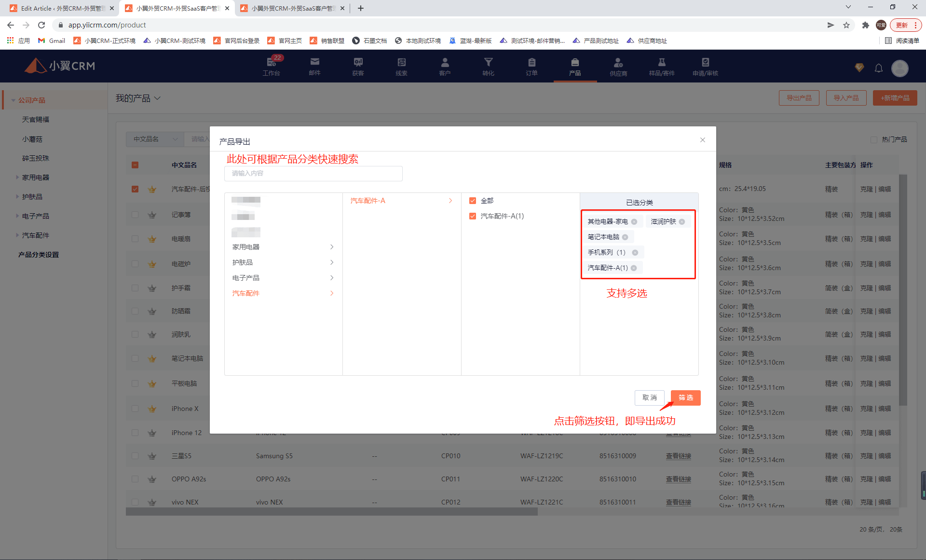This screenshot has width=926, height=560.
Task: Toggle the 热门产品 checkbox
Action: (x=873, y=139)
